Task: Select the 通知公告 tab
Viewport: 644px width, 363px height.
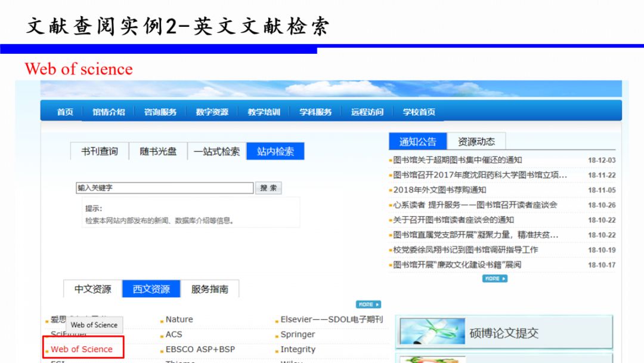Action: [x=417, y=141]
